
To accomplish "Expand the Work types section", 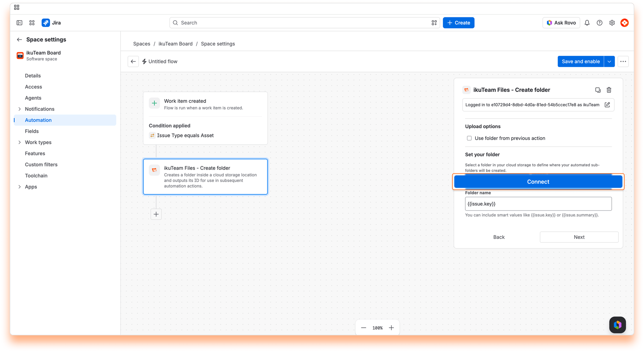I will pos(19,142).
